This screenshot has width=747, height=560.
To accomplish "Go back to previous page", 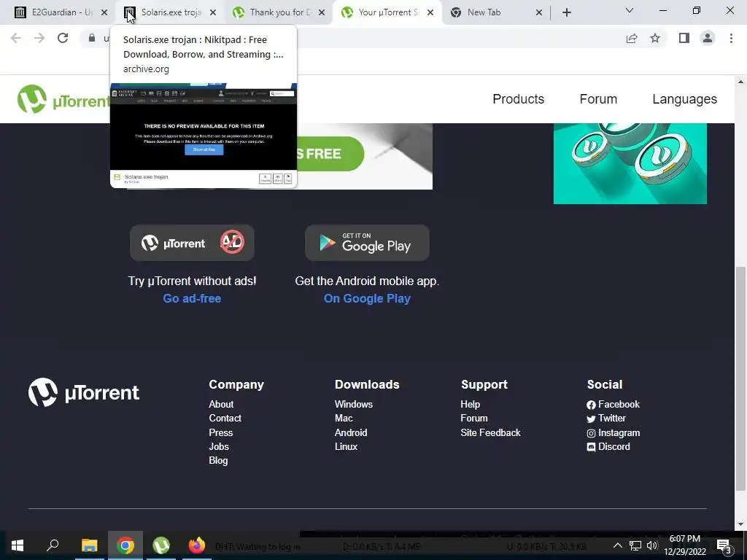I will click(16, 38).
